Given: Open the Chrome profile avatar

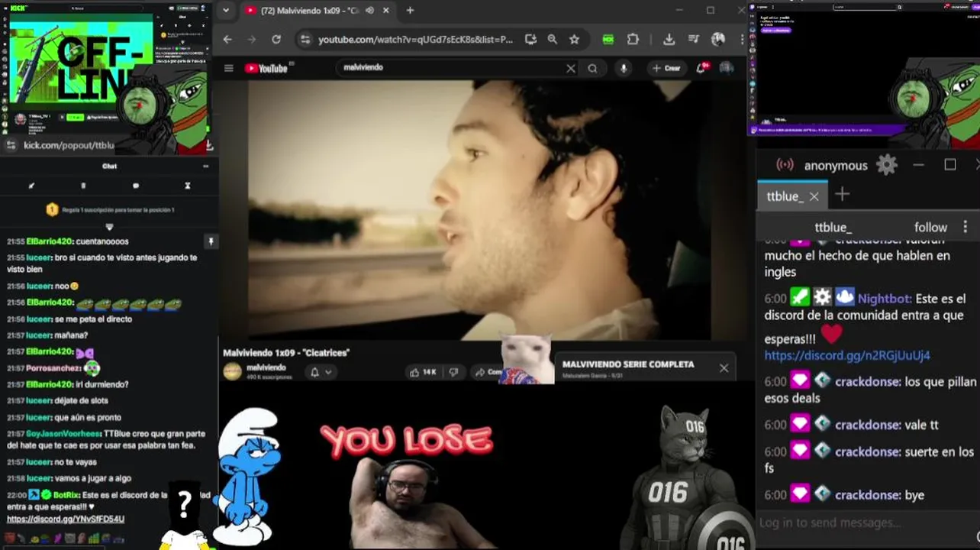Looking at the screenshot, I should click(x=718, y=40).
